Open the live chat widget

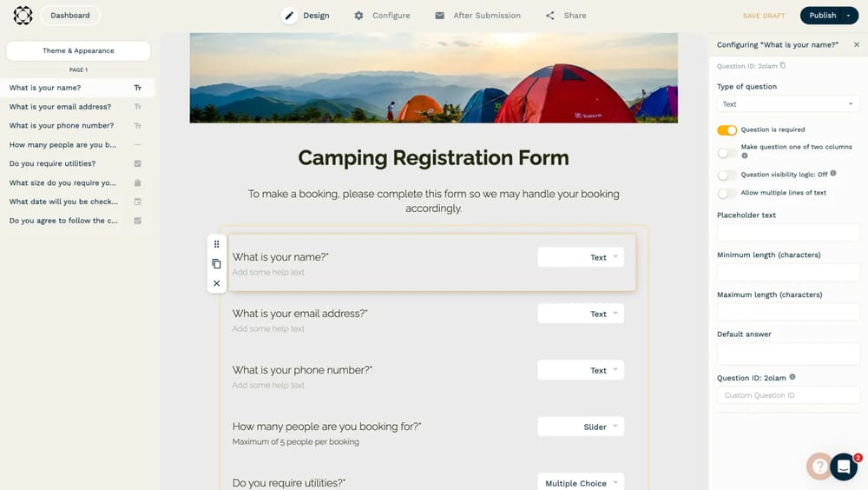[x=844, y=467]
